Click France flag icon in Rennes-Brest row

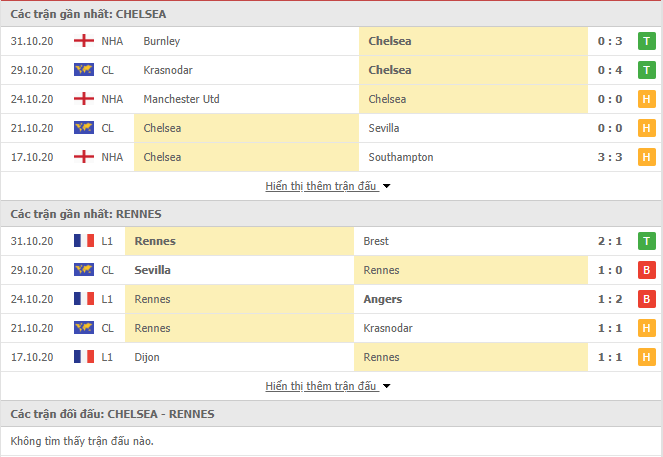(x=84, y=241)
